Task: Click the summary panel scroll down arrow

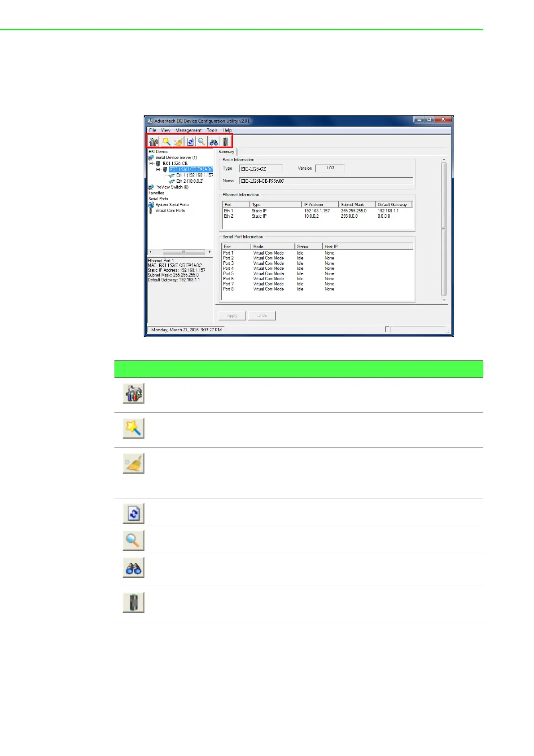Action: pos(444,300)
